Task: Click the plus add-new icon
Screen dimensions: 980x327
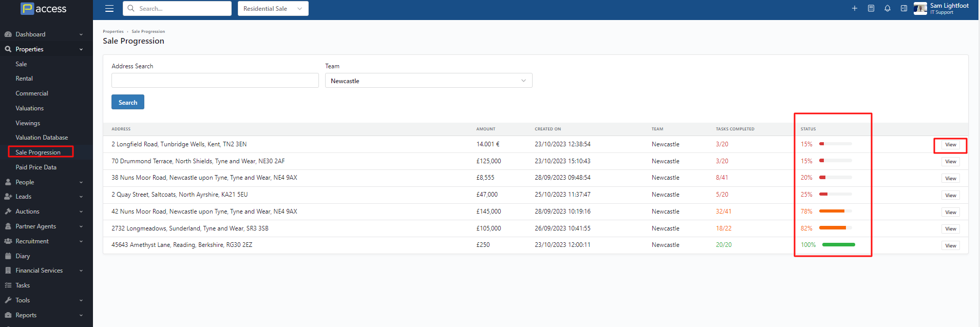Action: tap(855, 8)
